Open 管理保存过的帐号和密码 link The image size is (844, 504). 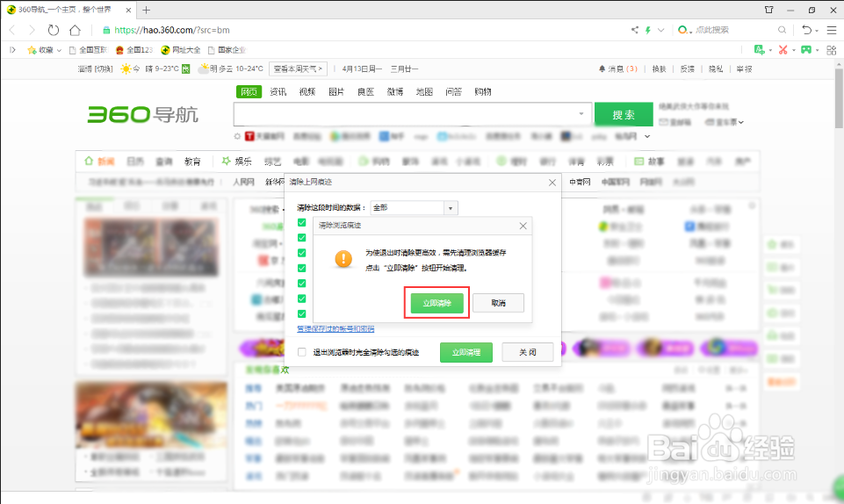(335, 328)
